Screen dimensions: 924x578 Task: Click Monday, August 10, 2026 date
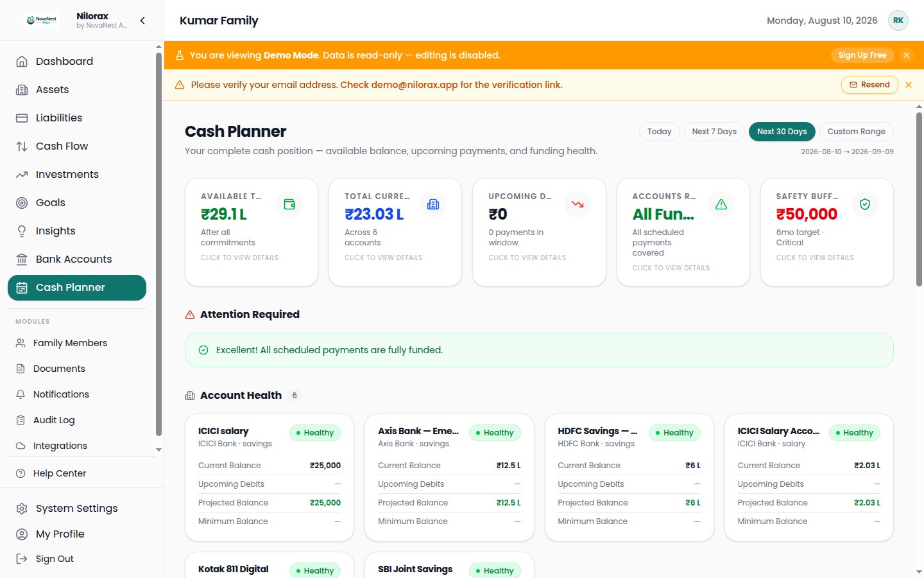(822, 21)
